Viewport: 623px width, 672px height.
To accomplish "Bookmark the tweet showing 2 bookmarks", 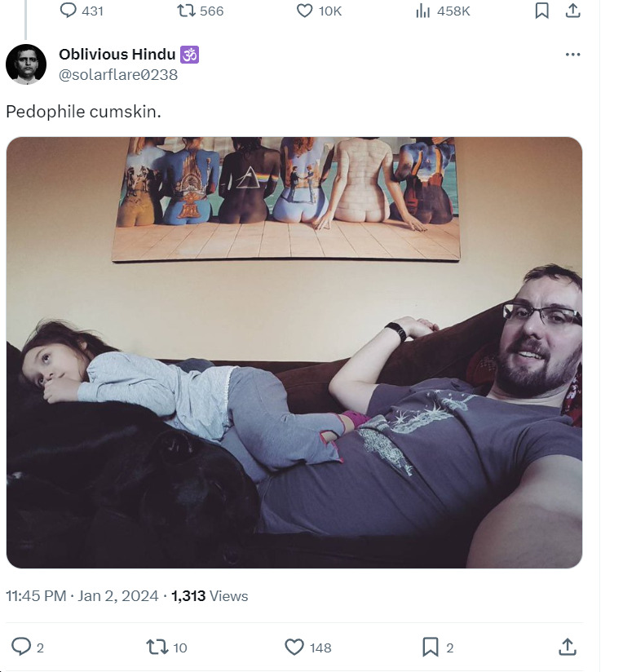I will 437,648.
